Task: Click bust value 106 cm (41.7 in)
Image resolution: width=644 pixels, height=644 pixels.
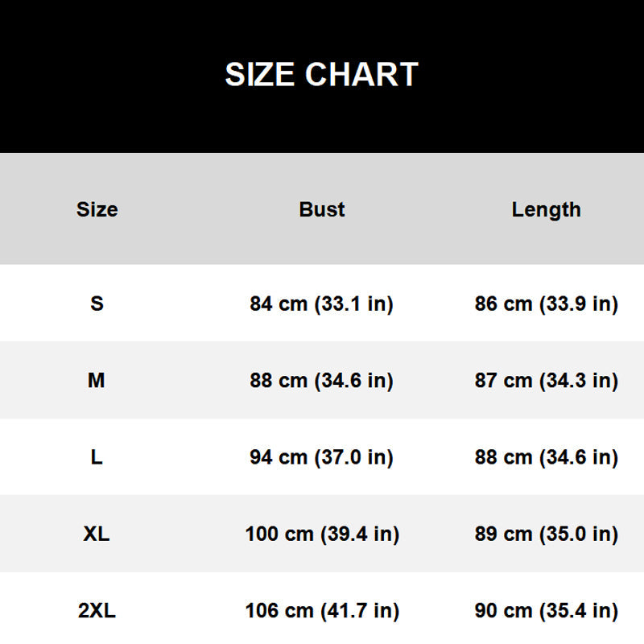Action: pyautogui.click(x=321, y=610)
